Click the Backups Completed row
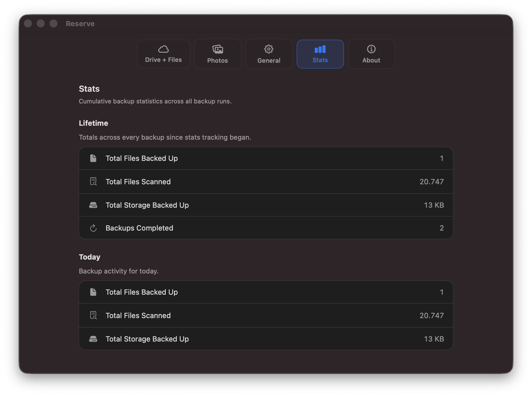The height and width of the screenshot is (397, 532). pyautogui.click(x=265, y=228)
